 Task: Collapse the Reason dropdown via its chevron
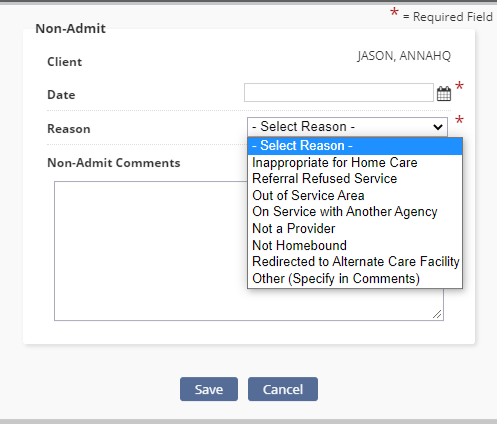[x=438, y=127]
